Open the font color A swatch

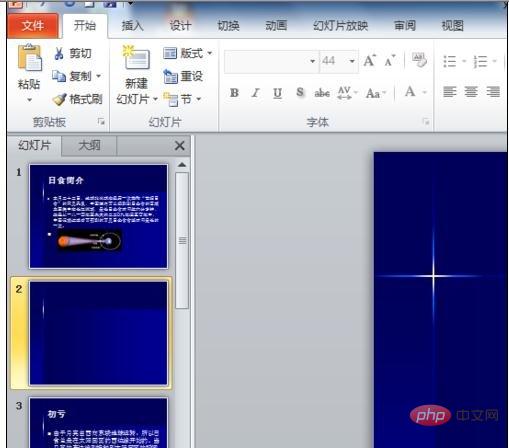pyautogui.click(x=410, y=92)
